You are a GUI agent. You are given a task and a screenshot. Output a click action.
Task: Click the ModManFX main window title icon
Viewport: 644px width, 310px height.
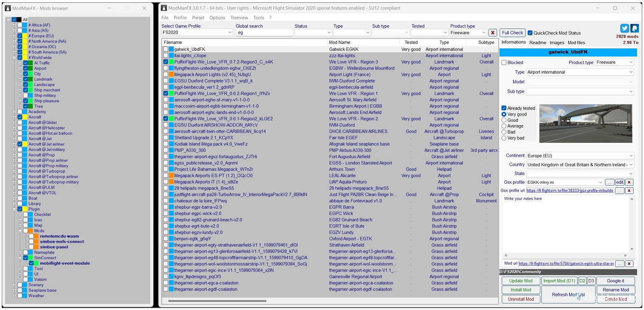click(x=163, y=8)
